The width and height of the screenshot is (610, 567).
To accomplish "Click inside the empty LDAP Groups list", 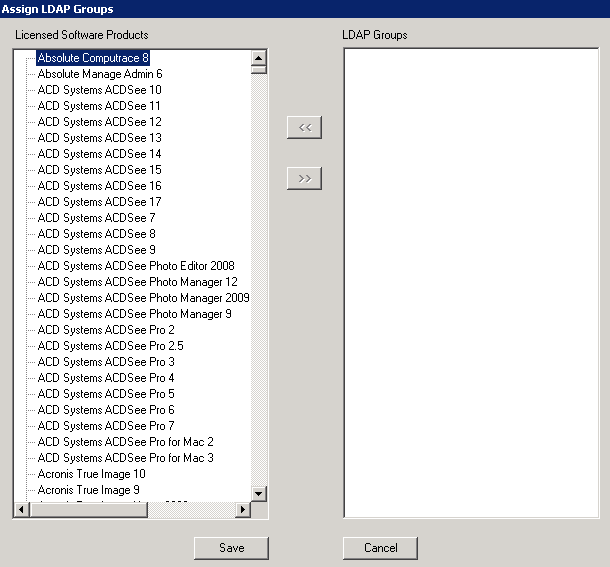I will [471, 283].
